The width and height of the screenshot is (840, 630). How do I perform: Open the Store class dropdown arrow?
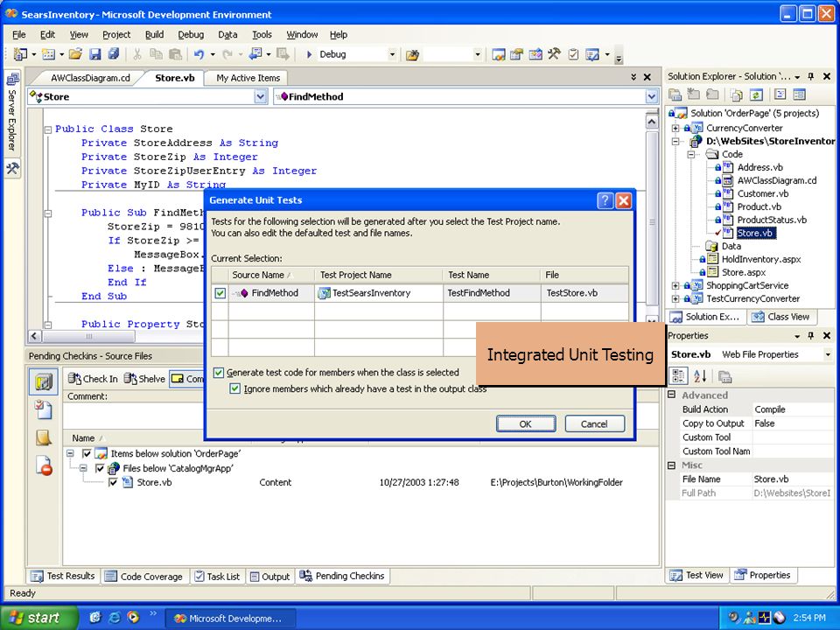[x=261, y=96]
